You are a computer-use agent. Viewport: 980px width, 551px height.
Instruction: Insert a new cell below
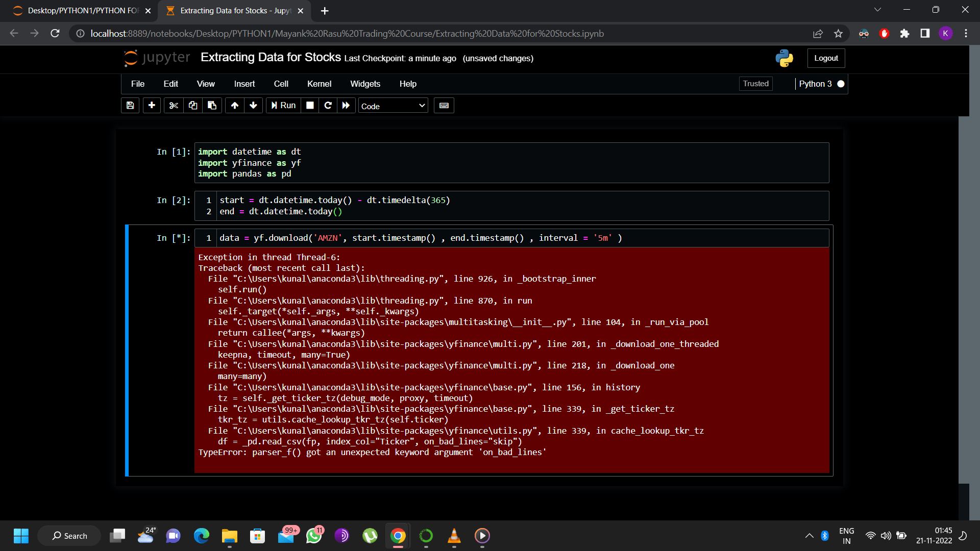(151, 106)
